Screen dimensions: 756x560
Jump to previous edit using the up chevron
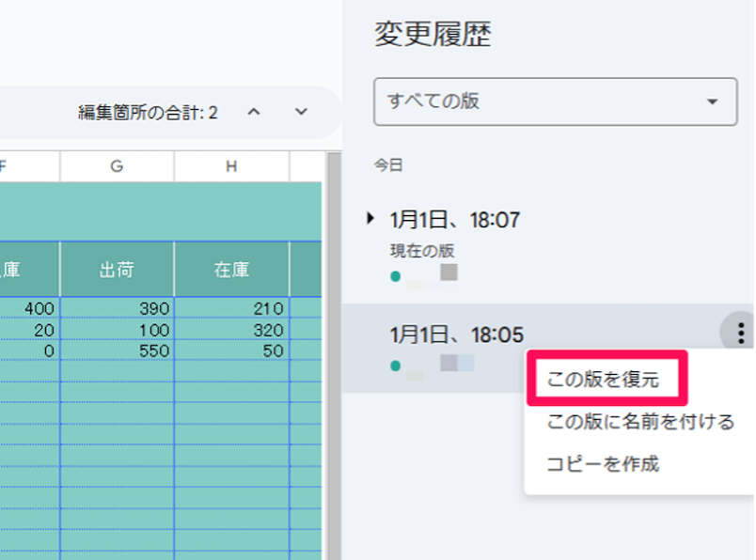coord(254,112)
